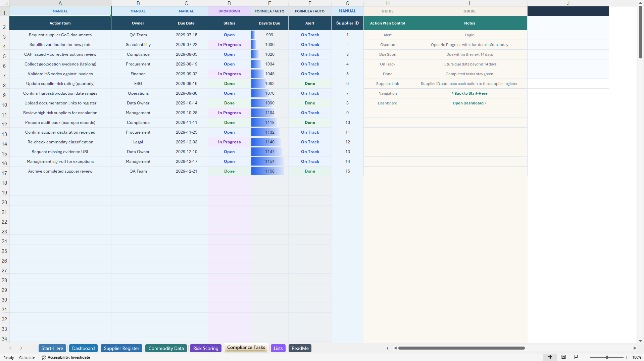This screenshot has width=644, height=361.
Task: Open the Lists sheet tab
Action: (x=278, y=348)
